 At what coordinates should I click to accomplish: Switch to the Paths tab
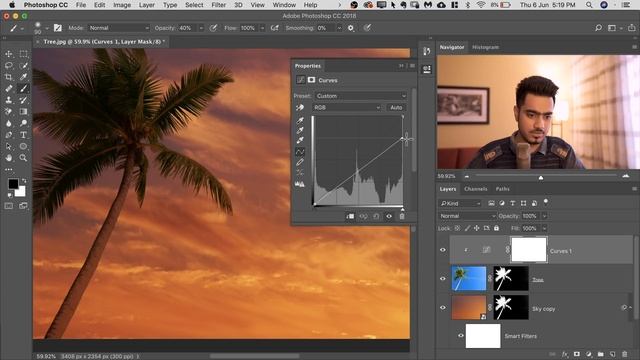point(502,189)
